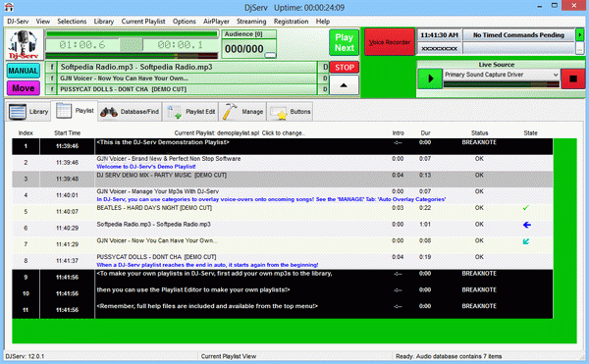Select breaknote row 11 about help files
The image size is (589, 364).
[x=282, y=310]
